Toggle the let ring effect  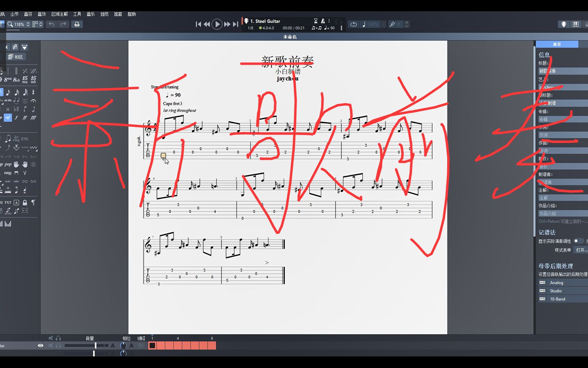point(16,139)
